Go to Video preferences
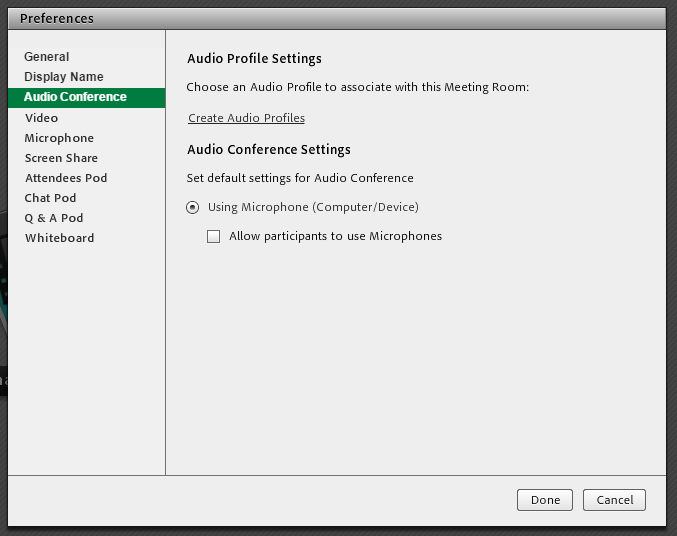 pyautogui.click(x=41, y=118)
